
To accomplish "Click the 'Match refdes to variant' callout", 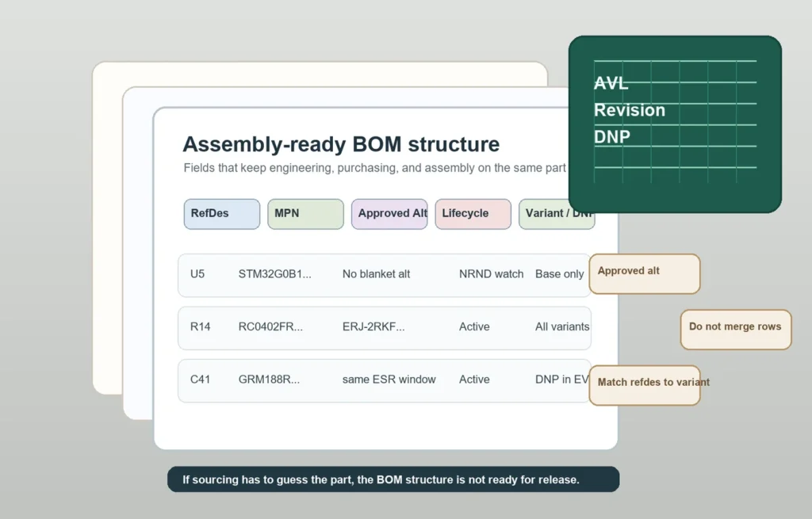I will (645, 386).
